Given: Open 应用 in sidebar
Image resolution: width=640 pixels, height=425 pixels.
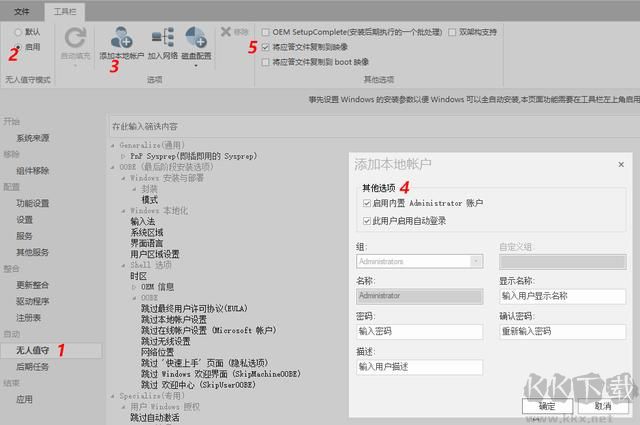Looking at the screenshot, I should coord(24,399).
